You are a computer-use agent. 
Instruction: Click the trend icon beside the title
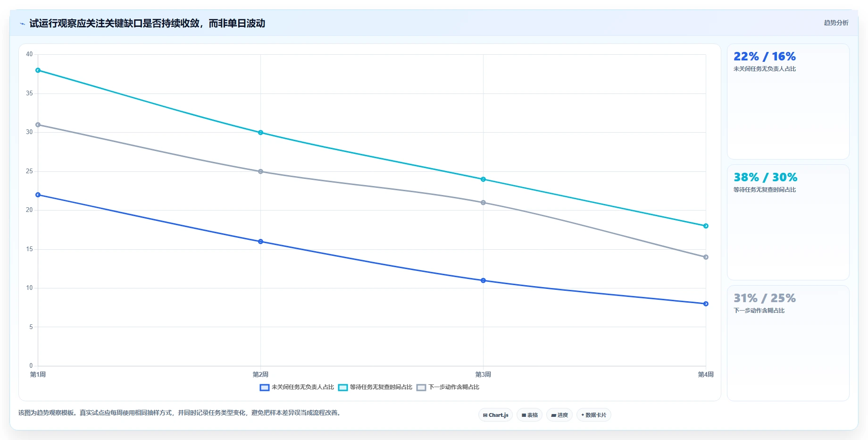(22, 24)
